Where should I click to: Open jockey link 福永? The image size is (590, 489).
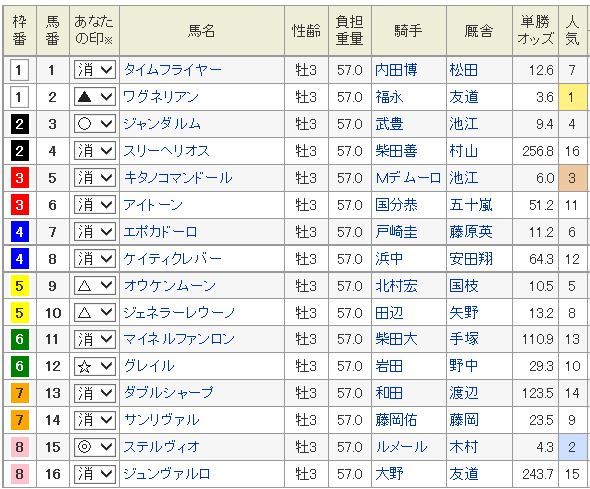click(389, 97)
